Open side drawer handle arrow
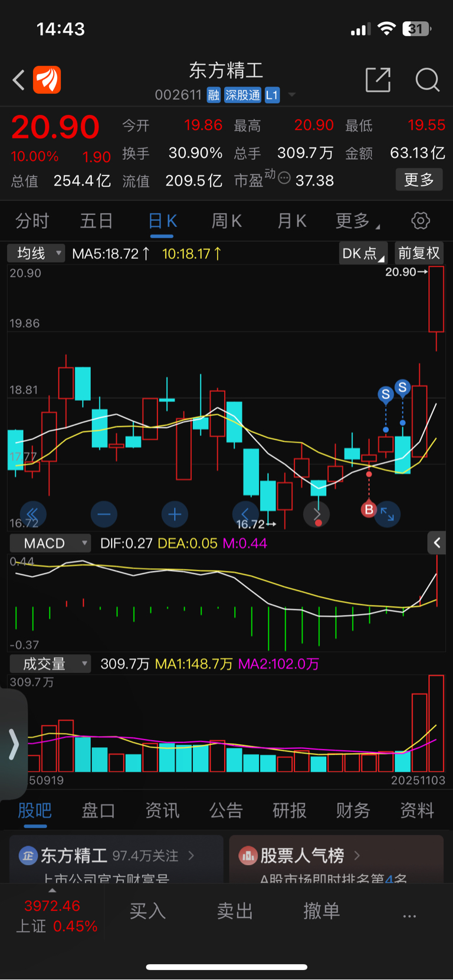Viewport: 453px width, 980px height. pyautogui.click(x=14, y=744)
